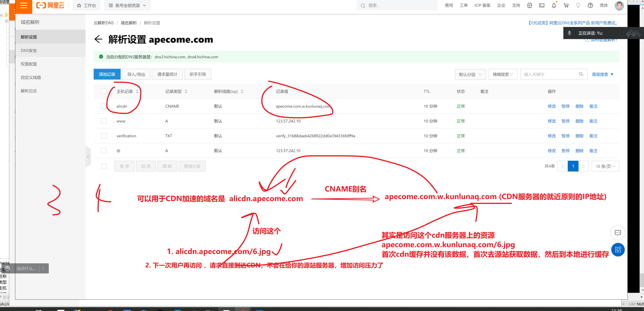Go back with the left arrow icon
The image size is (644, 311).
coord(98,39)
